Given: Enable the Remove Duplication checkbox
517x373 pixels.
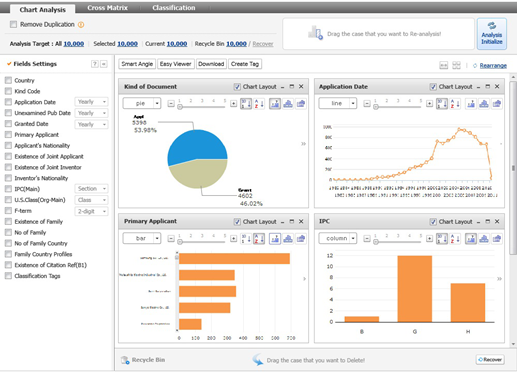Looking at the screenshot, I should (x=13, y=24).
